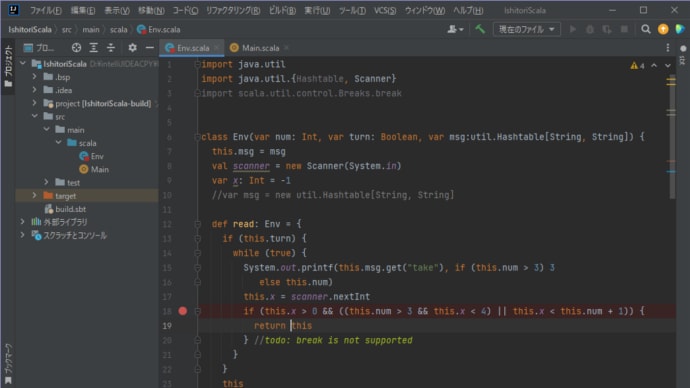
Task: Fold the def read block at line 12
Action: (x=197, y=224)
